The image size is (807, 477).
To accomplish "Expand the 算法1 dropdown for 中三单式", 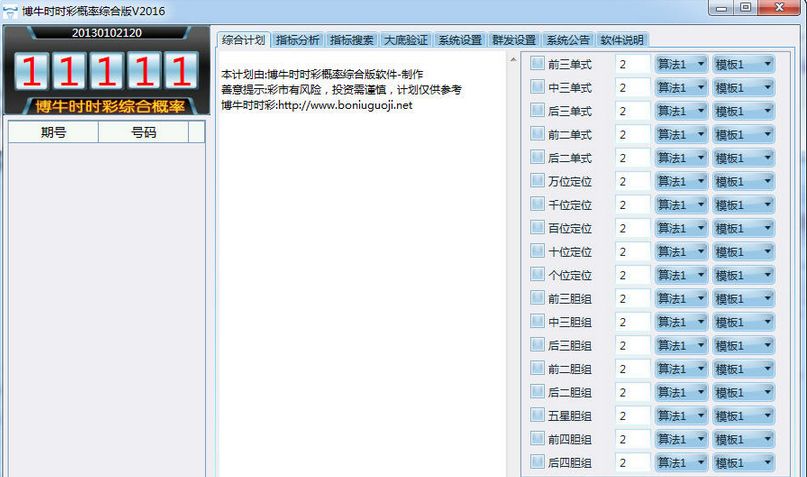I will 681,87.
